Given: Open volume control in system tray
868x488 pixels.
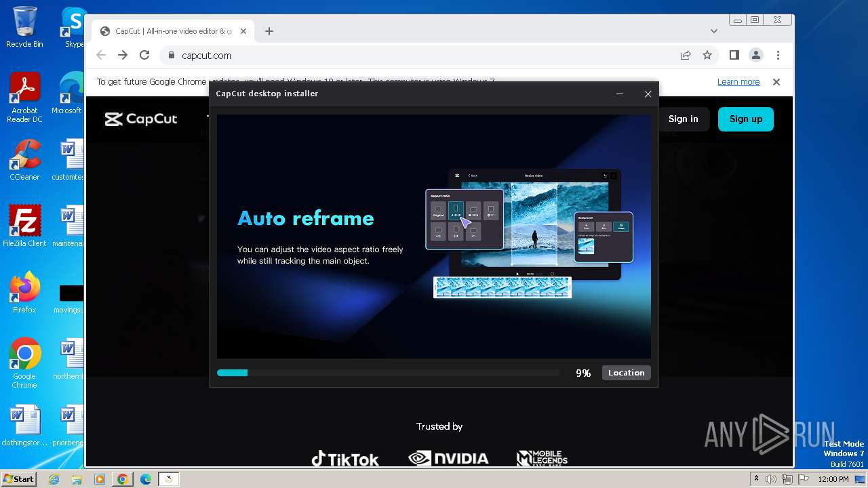Looking at the screenshot, I should click(772, 479).
